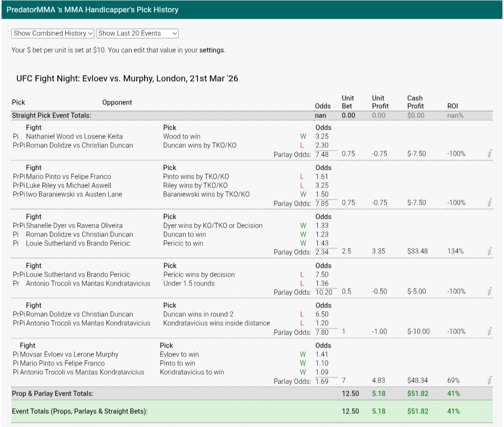Viewport: 504px width, 427px height.
Task: Click the 'Straight Pick Event Totals:' row label
Action: click(x=51, y=115)
